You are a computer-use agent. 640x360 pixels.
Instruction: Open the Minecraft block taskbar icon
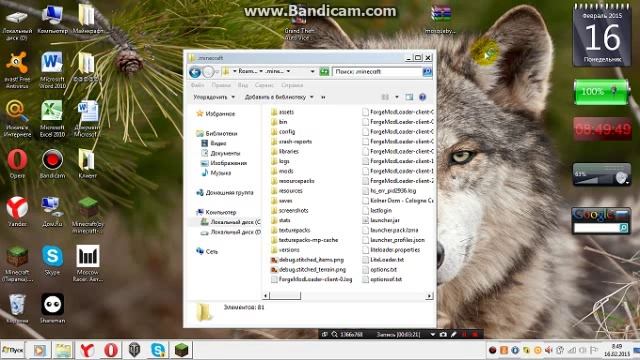coord(182,350)
